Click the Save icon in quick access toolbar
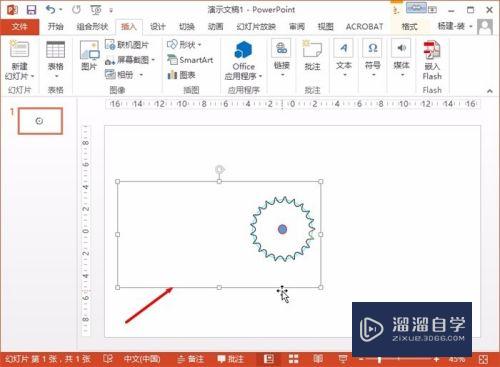Viewport: 500px width, 367px height. pos(31,10)
